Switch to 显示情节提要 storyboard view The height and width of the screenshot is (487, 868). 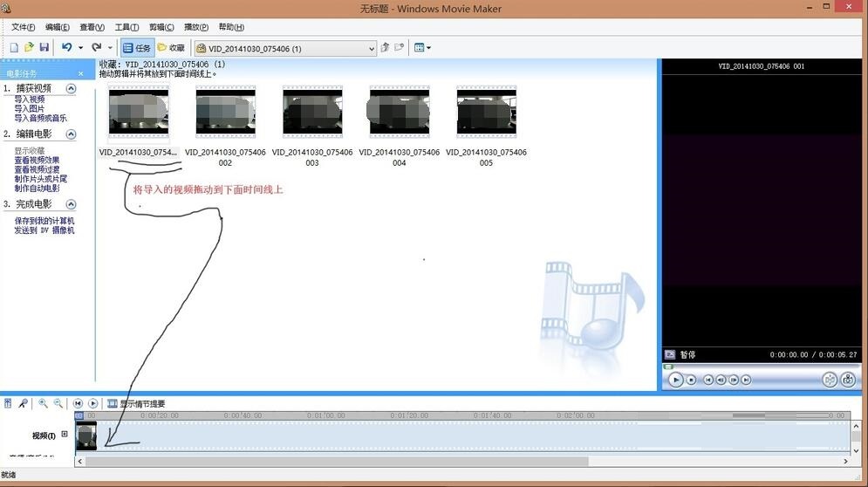click(x=136, y=404)
